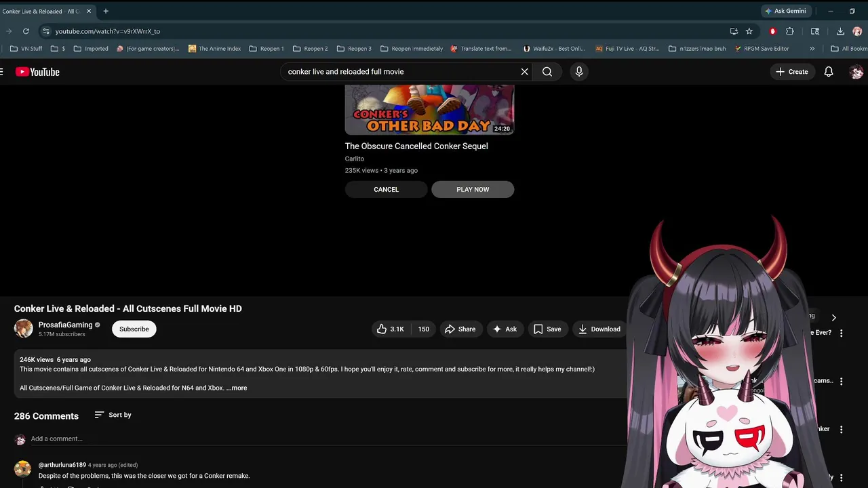Click the YouTube logo home link
The width and height of the screenshot is (868, 488).
pos(37,72)
